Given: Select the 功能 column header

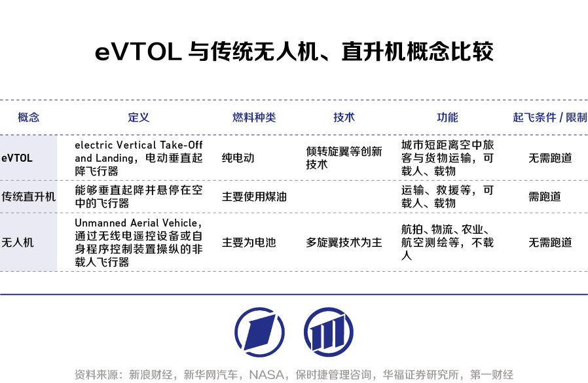Looking at the screenshot, I should tap(447, 117).
